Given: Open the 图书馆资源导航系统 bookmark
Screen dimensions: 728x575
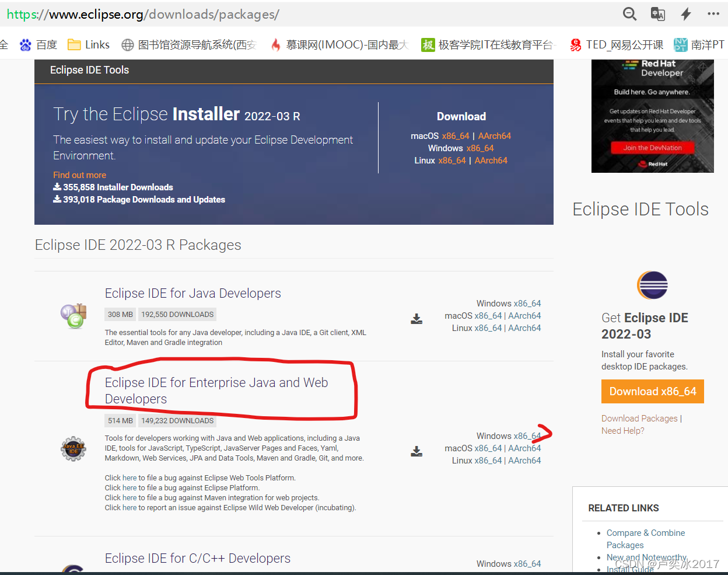Looking at the screenshot, I should [x=189, y=45].
